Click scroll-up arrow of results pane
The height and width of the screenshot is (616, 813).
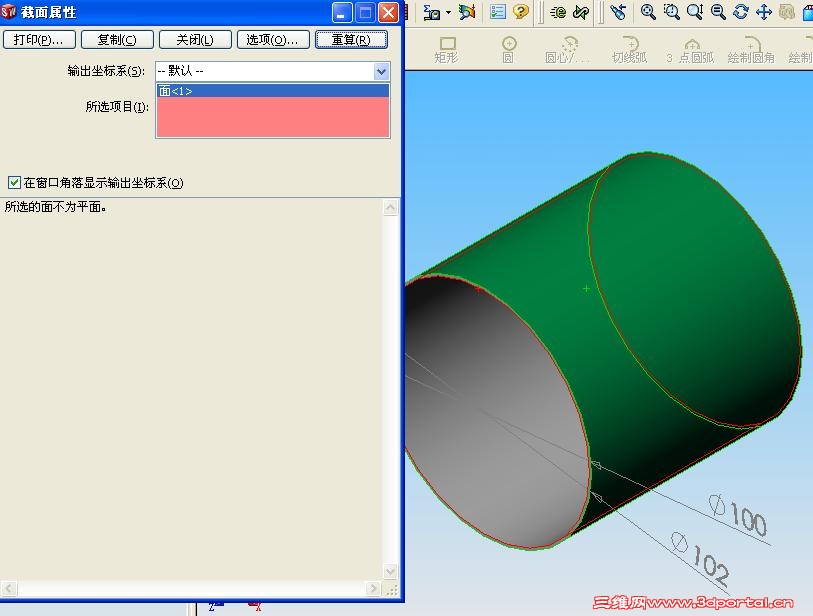tap(390, 208)
